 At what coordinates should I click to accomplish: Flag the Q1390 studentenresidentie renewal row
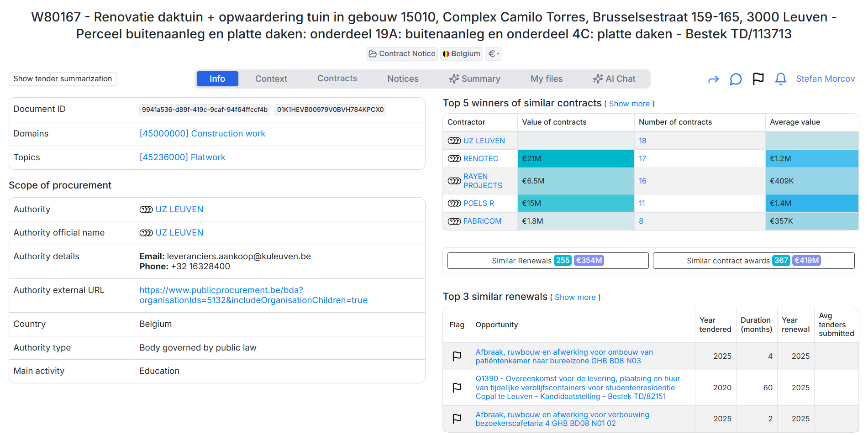click(x=457, y=388)
